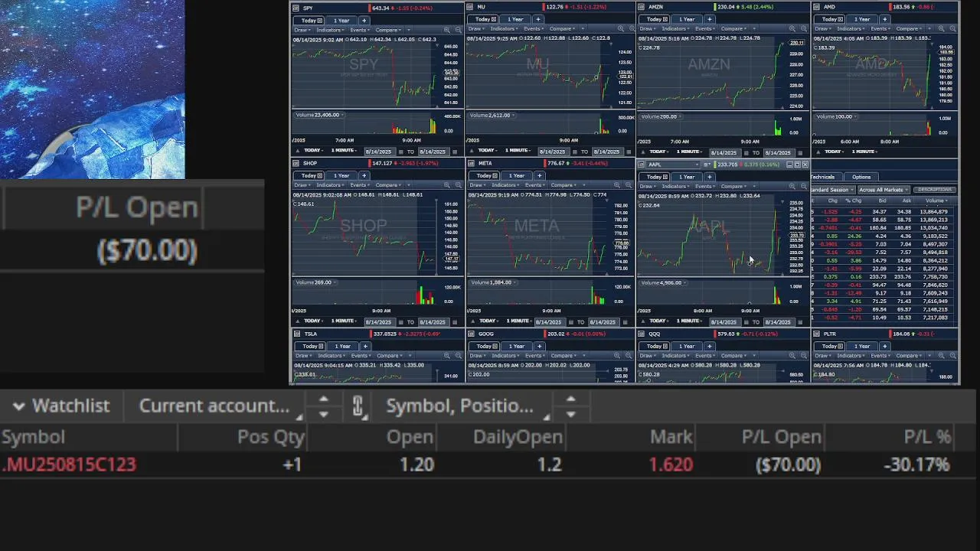Click the GOOG panel header icon

tap(472, 334)
